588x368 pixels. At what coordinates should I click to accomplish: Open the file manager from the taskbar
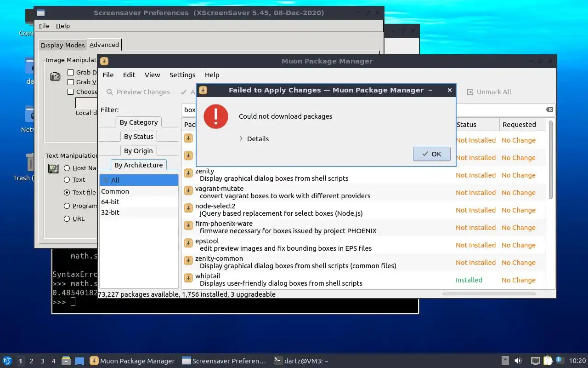66,361
